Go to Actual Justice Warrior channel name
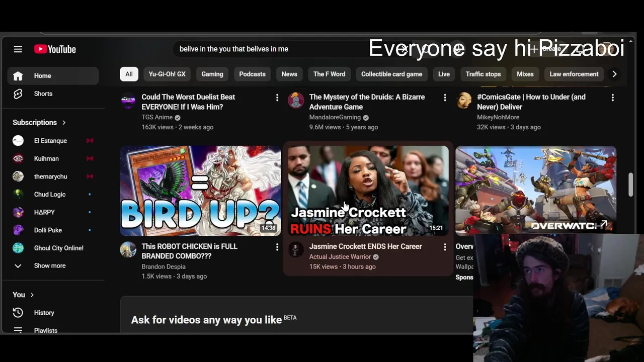Viewport: 644px width, 362px height. [x=340, y=257]
